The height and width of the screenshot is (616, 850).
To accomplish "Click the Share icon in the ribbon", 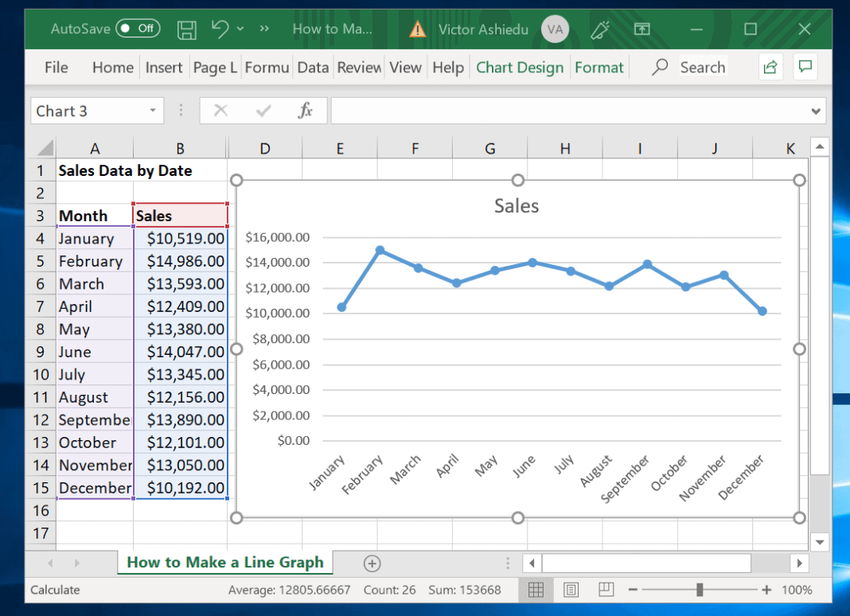I will pyautogui.click(x=770, y=67).
